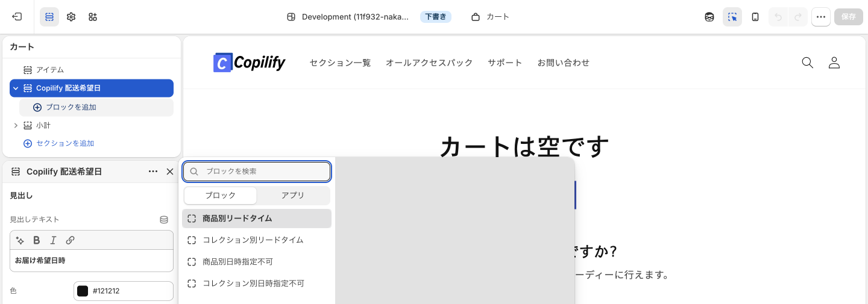Choose the 商品別リードタイム block
Screen dimensions: 868x304
[x=257, y=219]
